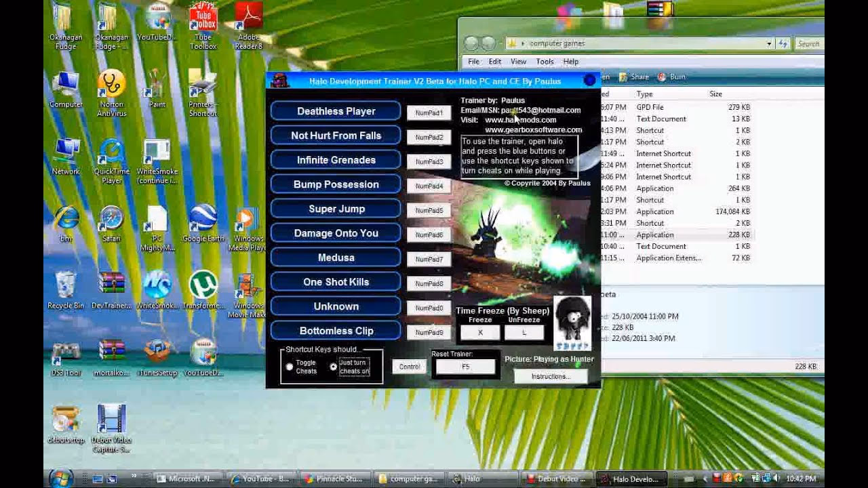This screenshot has width=868, height=488.
Task: Click the Explorer Search field
Action: pos(809,43)
